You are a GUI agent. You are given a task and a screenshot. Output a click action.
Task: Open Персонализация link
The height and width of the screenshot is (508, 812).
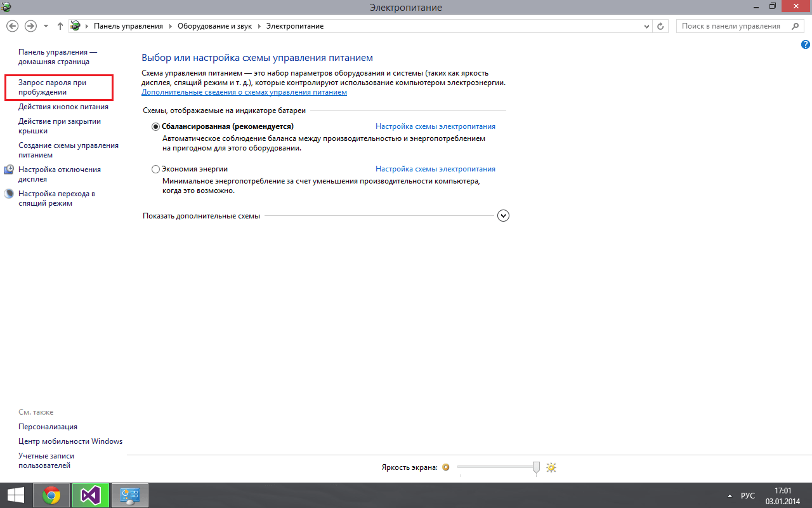(48, 427)
